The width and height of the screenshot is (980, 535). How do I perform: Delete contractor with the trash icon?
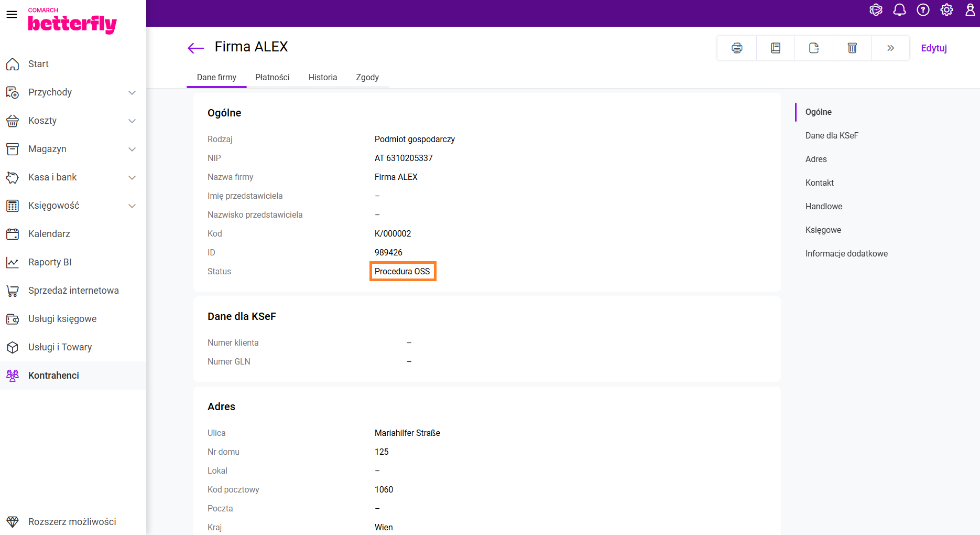click(852, 48)
